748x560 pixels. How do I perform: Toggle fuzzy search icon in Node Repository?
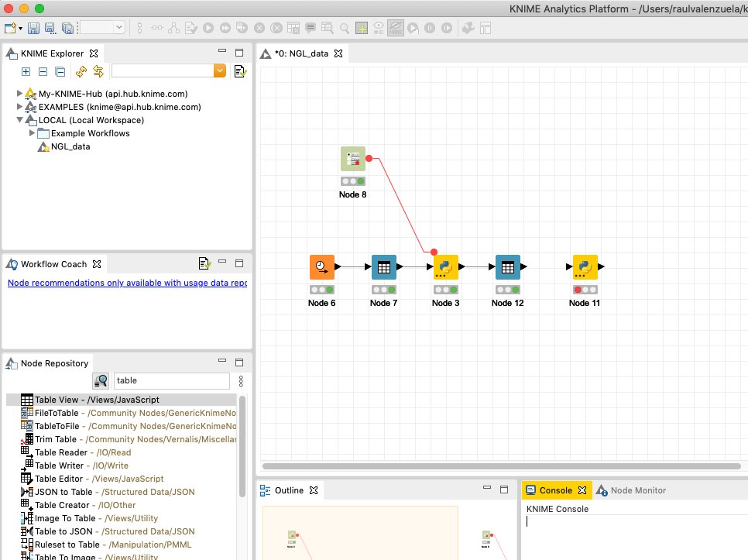[101, 380]
